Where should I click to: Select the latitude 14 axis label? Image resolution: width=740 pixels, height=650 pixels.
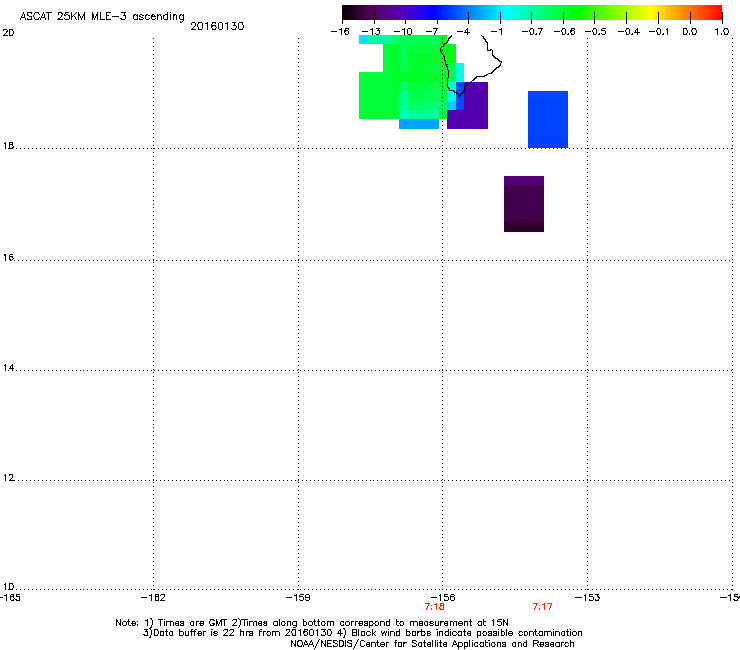[8, 368]
